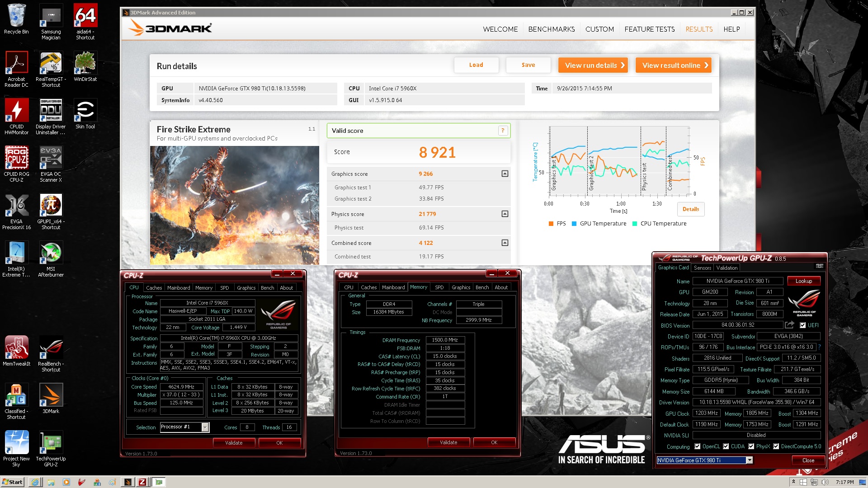Launch 3DMark desktop icon
The height and width of the screenshot is (488, 868).
tap(51, 399)
